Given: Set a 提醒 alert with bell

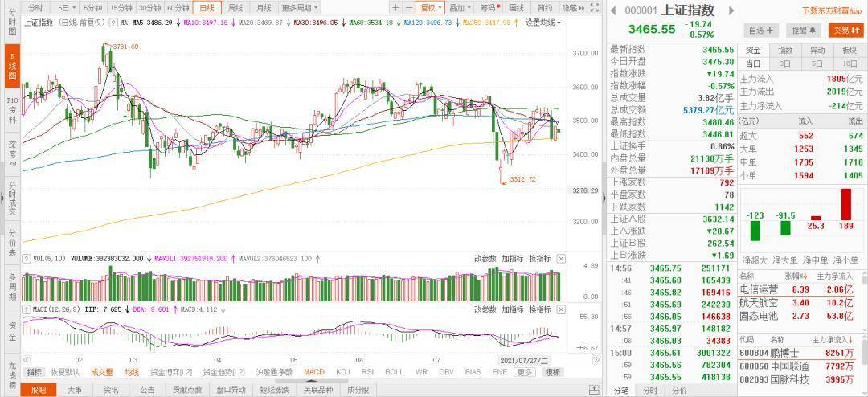Looking at the screenshot, I should (x=803, y=31).
